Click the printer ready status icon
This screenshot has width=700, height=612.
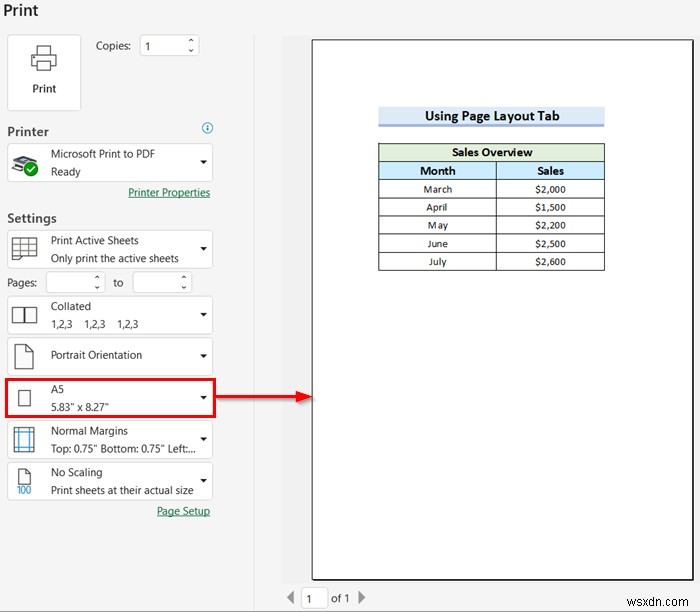tap(25, 166)
